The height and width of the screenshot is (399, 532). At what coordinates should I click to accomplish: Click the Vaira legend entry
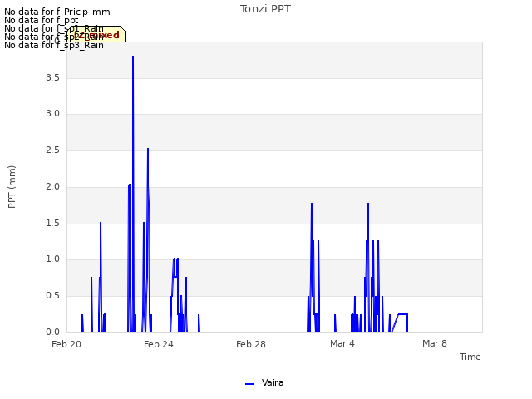pos(264,383)
